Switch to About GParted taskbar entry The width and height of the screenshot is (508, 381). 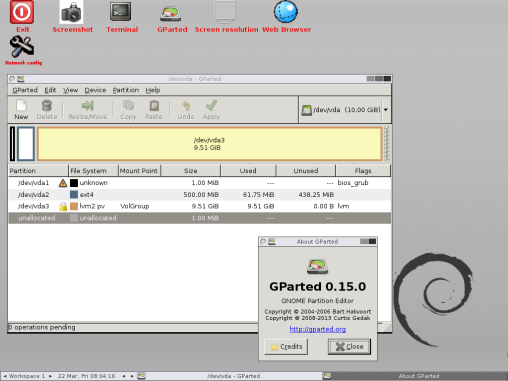415,376
